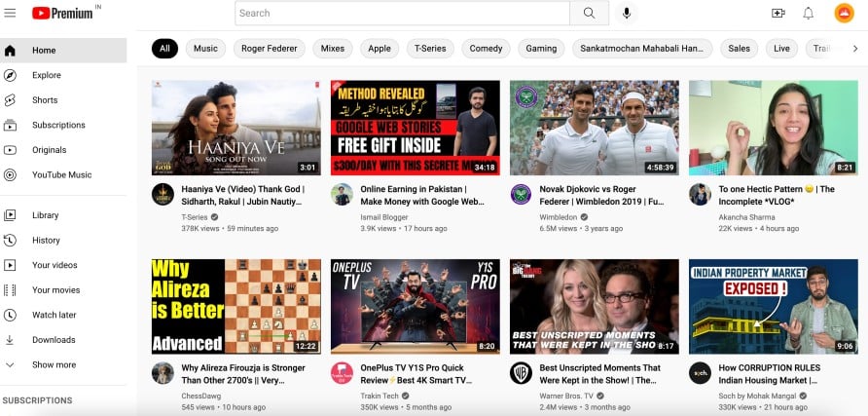Click the YouTube Music icon
The height and width of the screenshot is (416, 868).
click(x=10, y=175)
